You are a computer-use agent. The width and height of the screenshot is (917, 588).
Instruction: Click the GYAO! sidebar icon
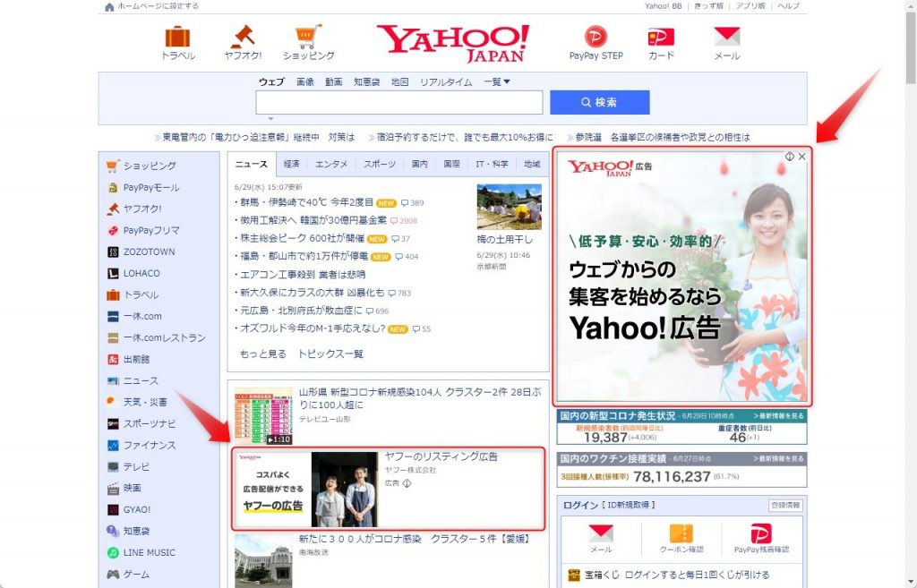[113, 509]
